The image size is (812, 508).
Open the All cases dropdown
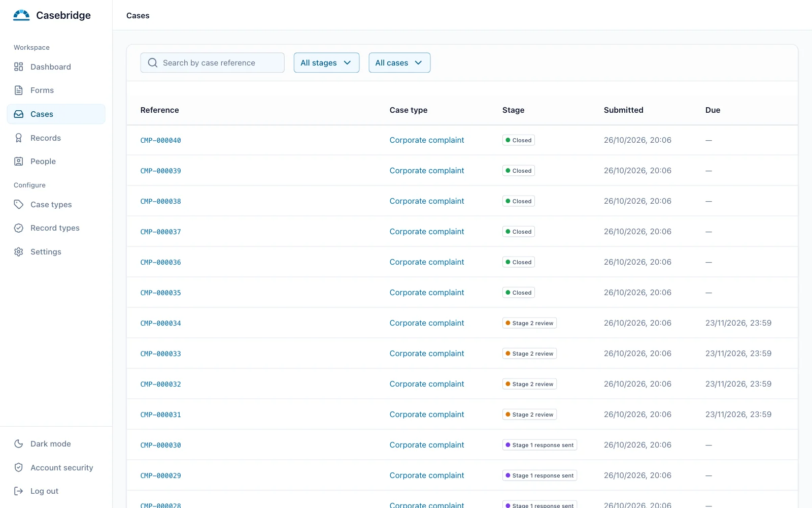[x=399, y=62]
